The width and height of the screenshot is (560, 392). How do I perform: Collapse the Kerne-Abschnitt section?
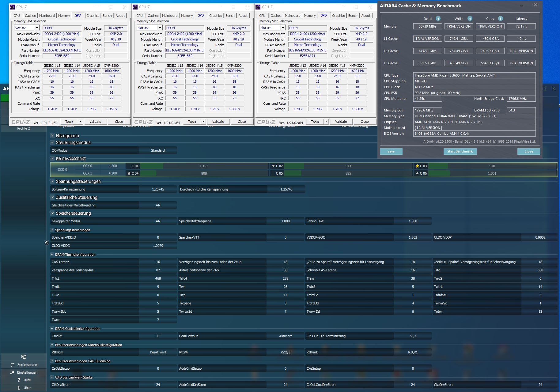(x=52, y=158)
